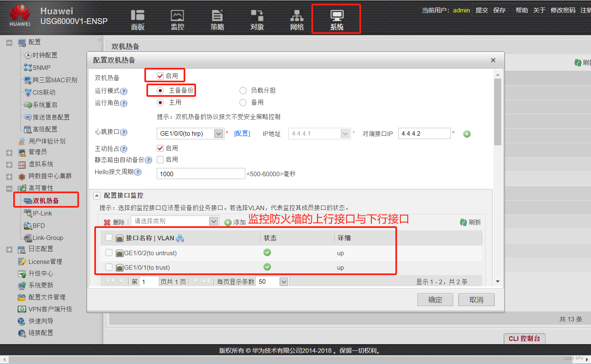Open the 对象 objects tab
591x364 pixels.
click(x=257, y=20)
